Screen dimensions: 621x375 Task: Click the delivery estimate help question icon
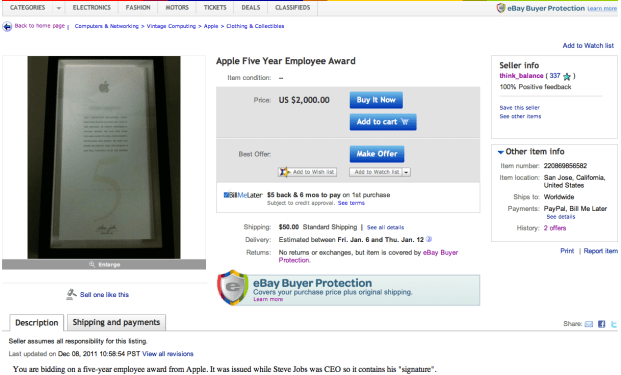(x=429, y=239)
